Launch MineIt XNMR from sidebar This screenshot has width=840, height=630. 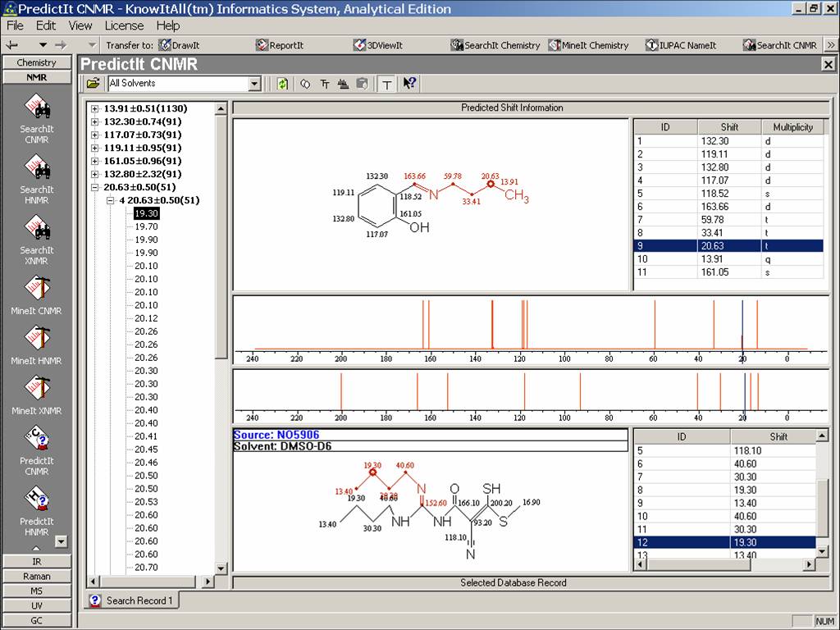36,395
